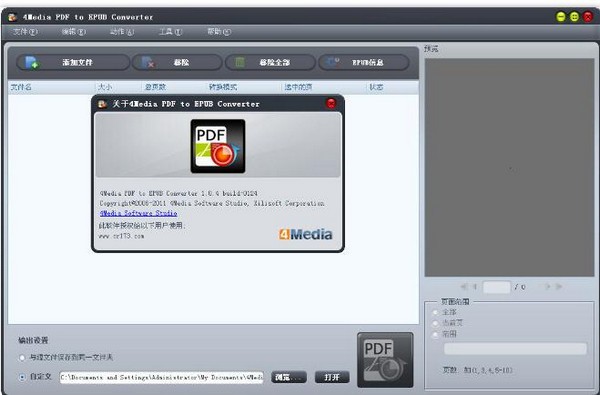Open the 文件(F) menu
The width and height of the screenshot is (600, 395).
point(25,32)
